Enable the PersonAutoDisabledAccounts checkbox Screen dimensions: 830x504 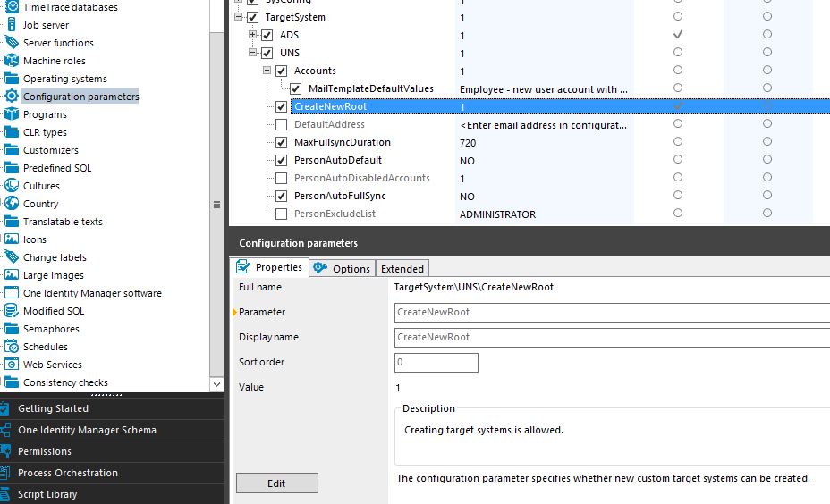click(x=282, y=178)
